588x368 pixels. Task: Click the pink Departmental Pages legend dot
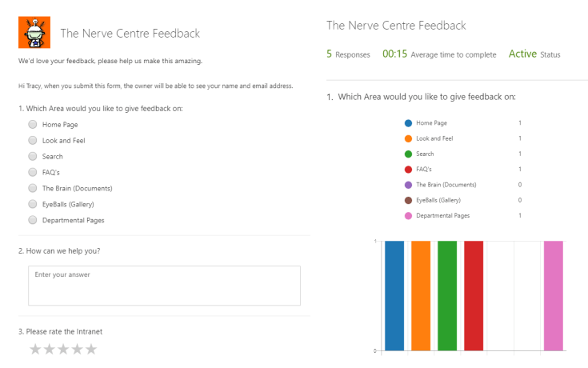point(408,215)
